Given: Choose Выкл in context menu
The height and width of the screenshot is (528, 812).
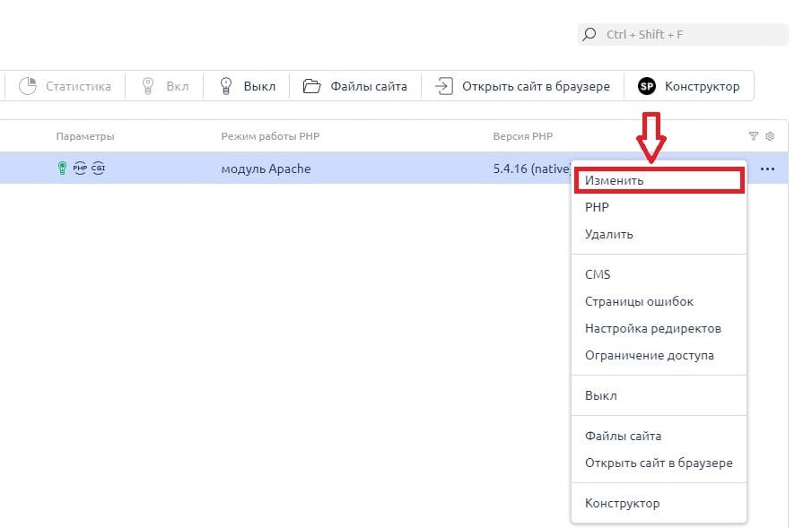Looking at the screenshot, I should pos(659,395).
